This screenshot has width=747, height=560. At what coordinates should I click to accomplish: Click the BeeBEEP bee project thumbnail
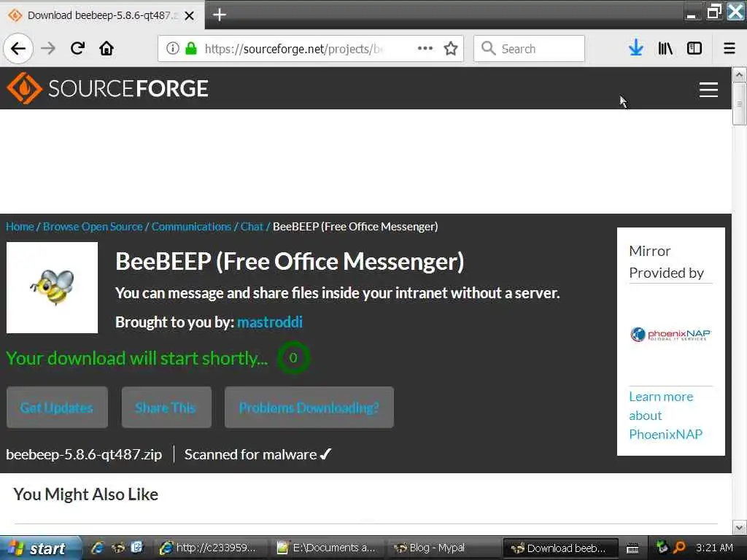[x=52, y=287]
